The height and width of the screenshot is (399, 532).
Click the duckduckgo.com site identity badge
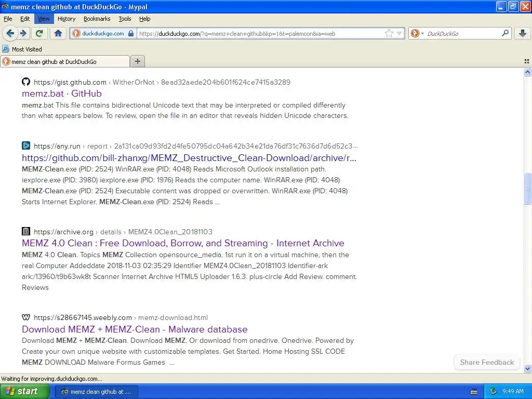[103, 33]
